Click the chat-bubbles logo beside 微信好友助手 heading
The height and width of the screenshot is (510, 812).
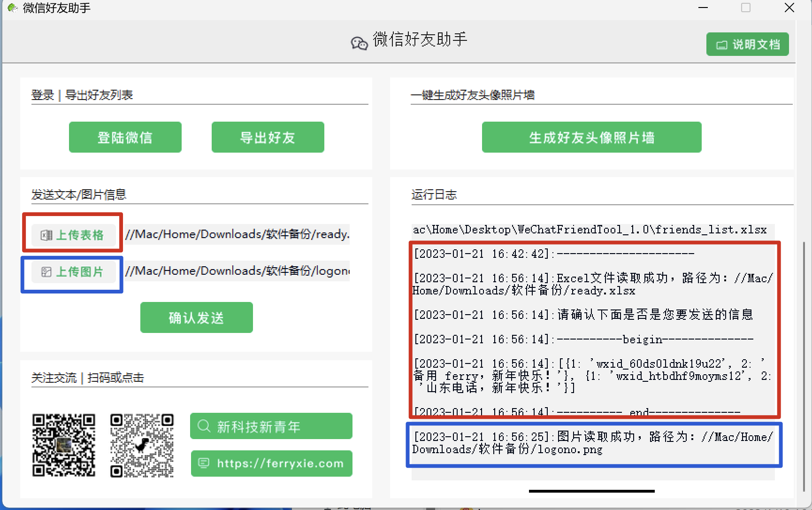pos(359,43)
